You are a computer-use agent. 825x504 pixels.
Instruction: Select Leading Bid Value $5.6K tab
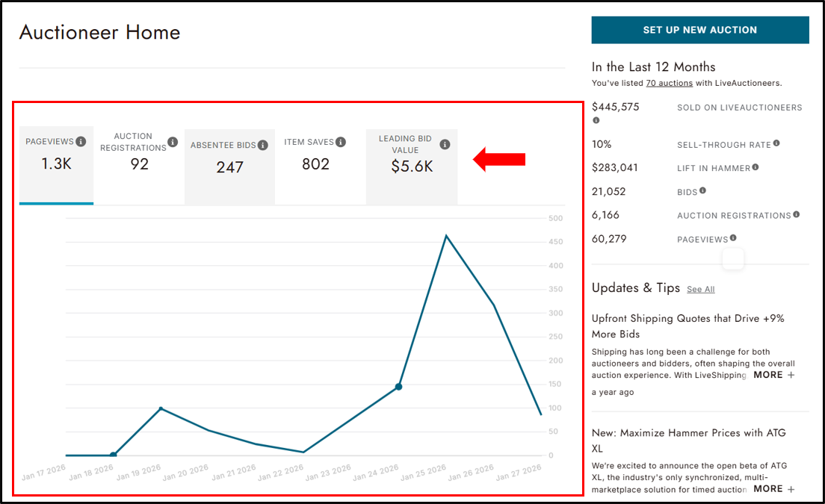(x=412, y=167)
